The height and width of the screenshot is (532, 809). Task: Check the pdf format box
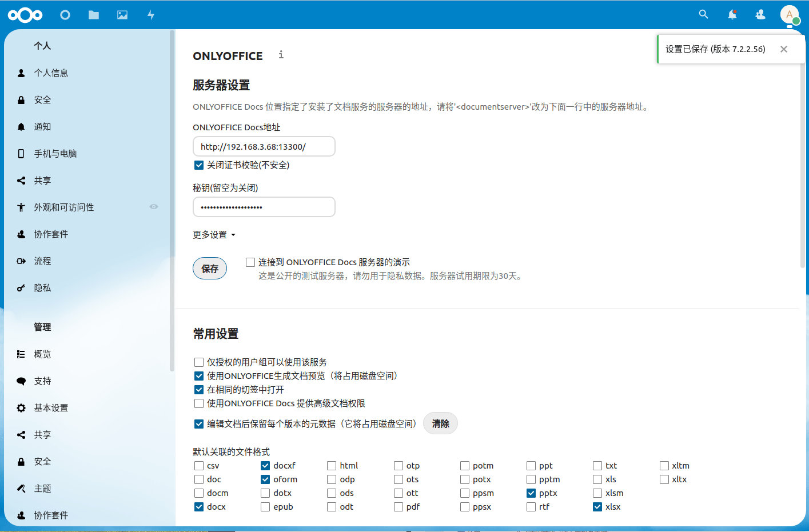398,507
